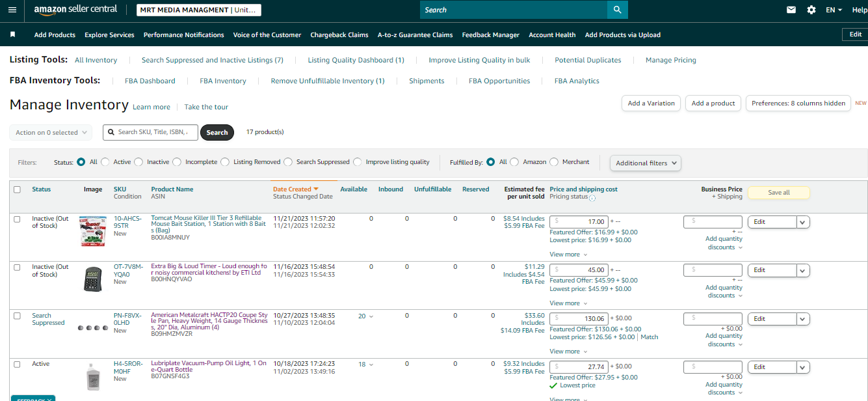
Task: Open Add Products via Upload
Action: [x=623, y=35]
